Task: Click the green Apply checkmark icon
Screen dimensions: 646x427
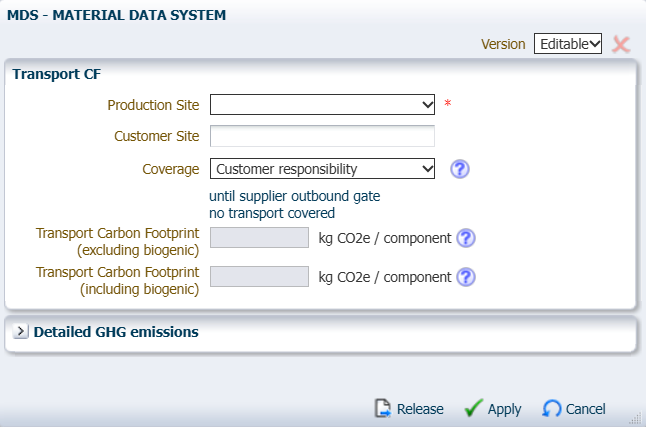Action: tap(474, 409)
